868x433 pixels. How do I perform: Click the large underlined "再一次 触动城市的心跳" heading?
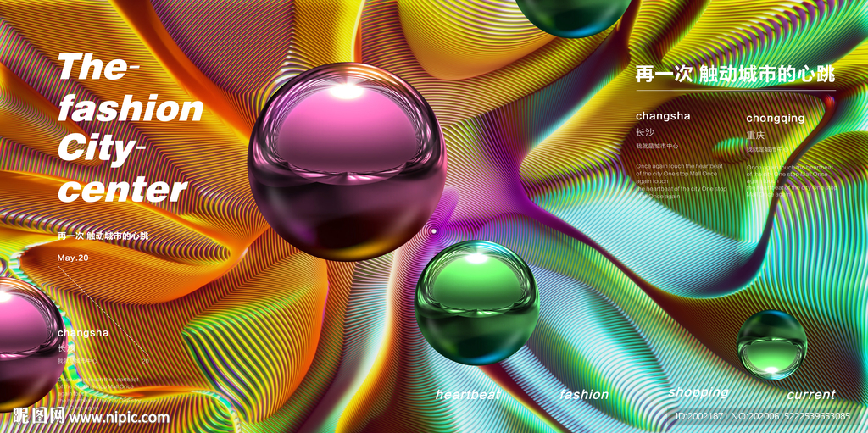735,74
